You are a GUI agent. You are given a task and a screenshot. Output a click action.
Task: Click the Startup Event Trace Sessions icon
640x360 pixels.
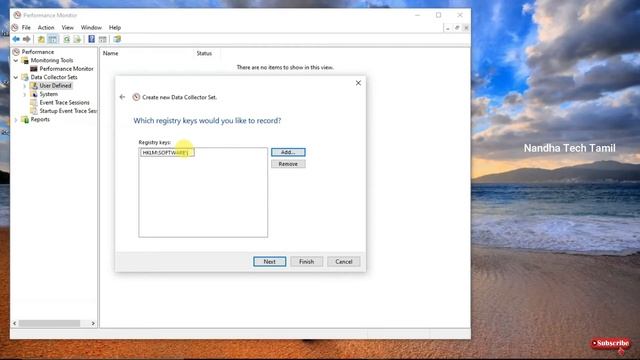click(34, 111)
